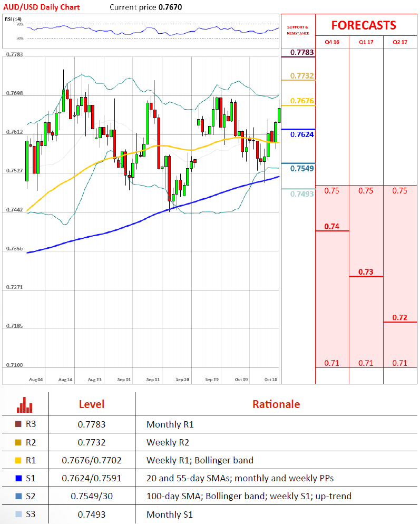Image resolution: width=420 pixels, height=524 pixels.
Task: Click 100-day SMA rationale text
Action: [249, 496]
